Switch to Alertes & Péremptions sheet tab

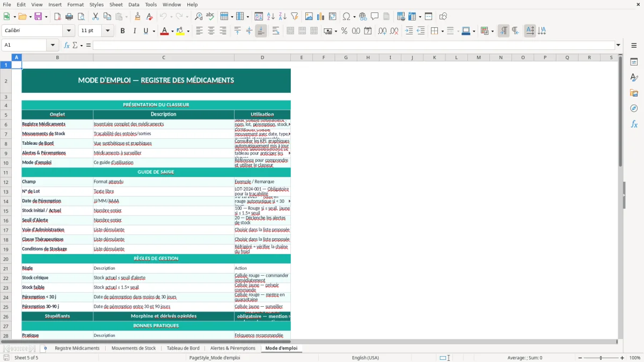pos(233,348)
